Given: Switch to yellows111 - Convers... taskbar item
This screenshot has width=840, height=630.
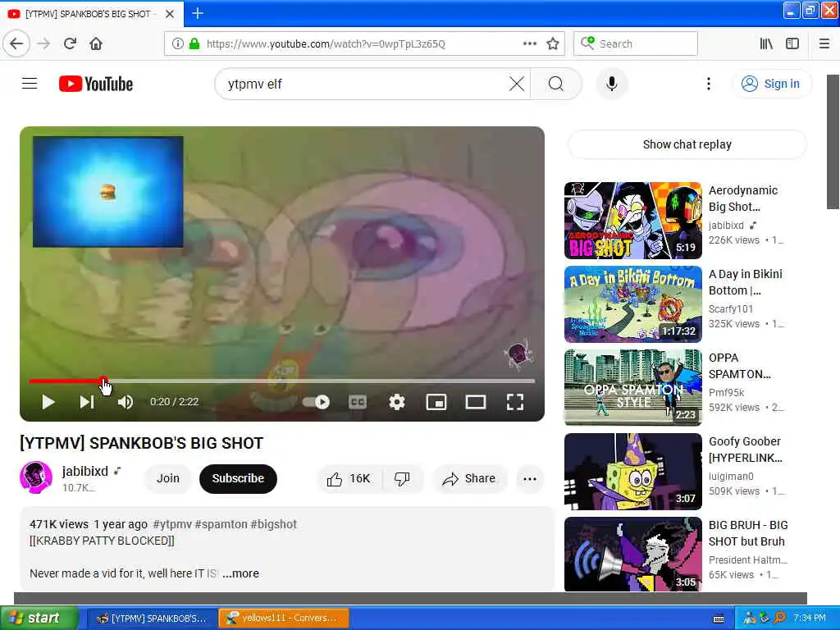Looking at the screenshot, I should (284, 618).
